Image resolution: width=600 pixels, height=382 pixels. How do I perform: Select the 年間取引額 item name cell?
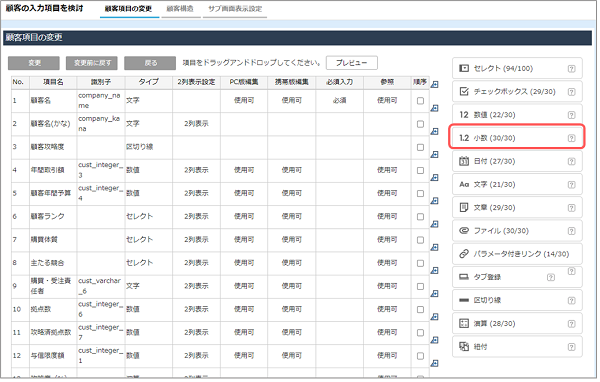[53, 170]
